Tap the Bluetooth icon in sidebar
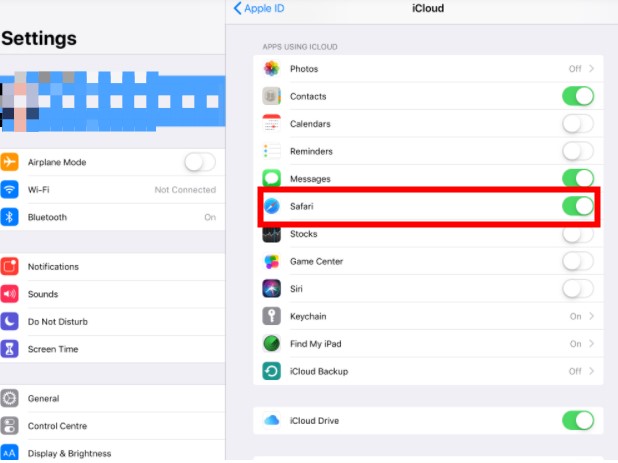Image resolution: width=618 pixels, height=463 pixels. click(x=11, y=217)
